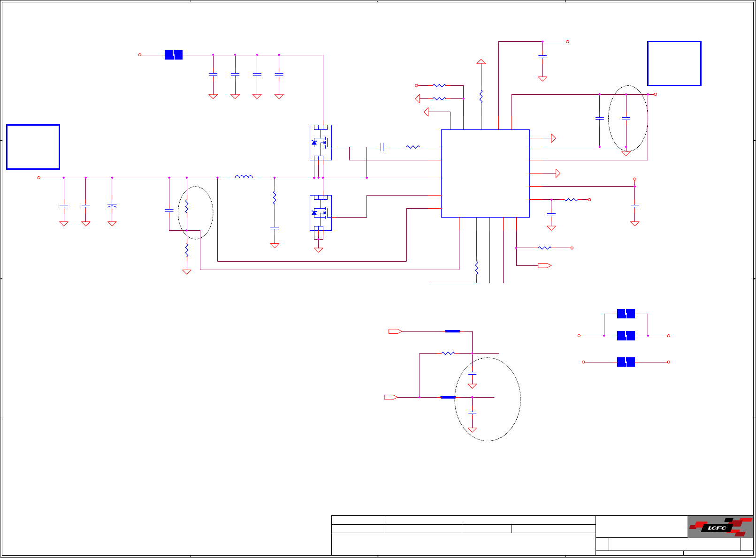Select the polarized capacitor with curved plate
Image resolution: width=756 pixels, height=558 pixels.
click(112, 206)
